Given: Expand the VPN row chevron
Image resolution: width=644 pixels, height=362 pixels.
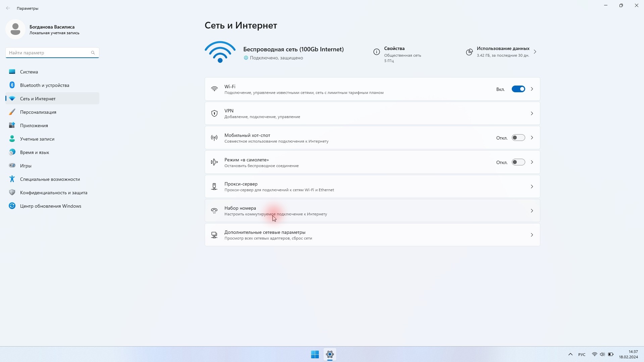Looking at the screenshot, I should click(x=532, y=114).
